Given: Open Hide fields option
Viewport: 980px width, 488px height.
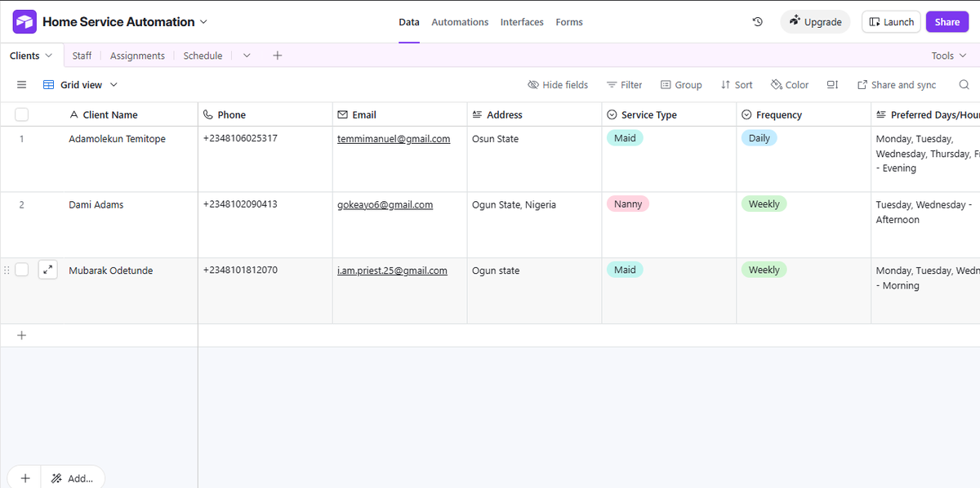Looking at the screenshot, I should [558, 85].
